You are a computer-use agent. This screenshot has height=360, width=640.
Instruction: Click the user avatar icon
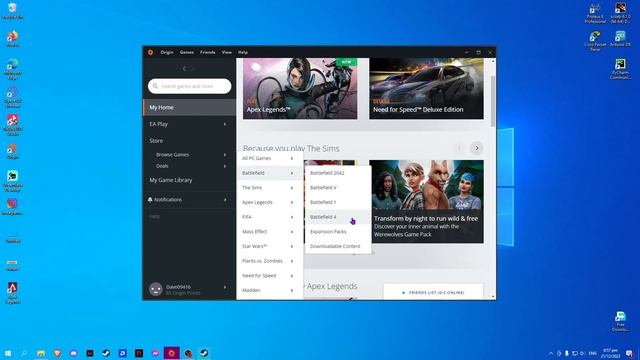coord(156,289)
